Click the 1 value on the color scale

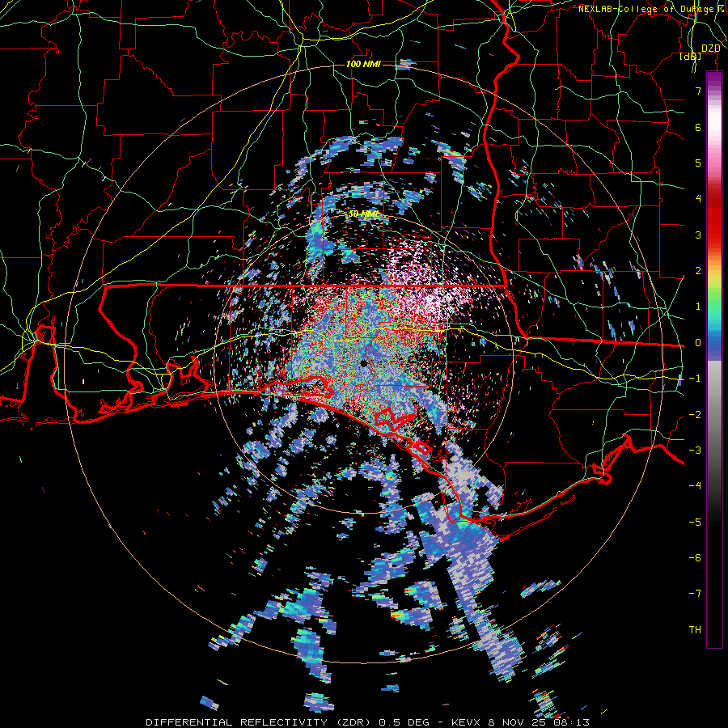pos(698,307)
